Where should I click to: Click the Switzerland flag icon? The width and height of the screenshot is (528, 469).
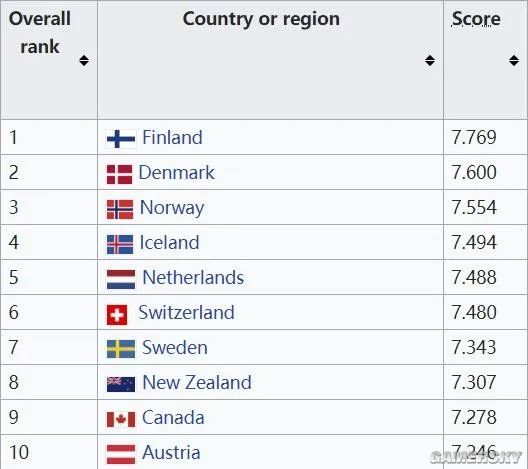click(x=117, y=315)
